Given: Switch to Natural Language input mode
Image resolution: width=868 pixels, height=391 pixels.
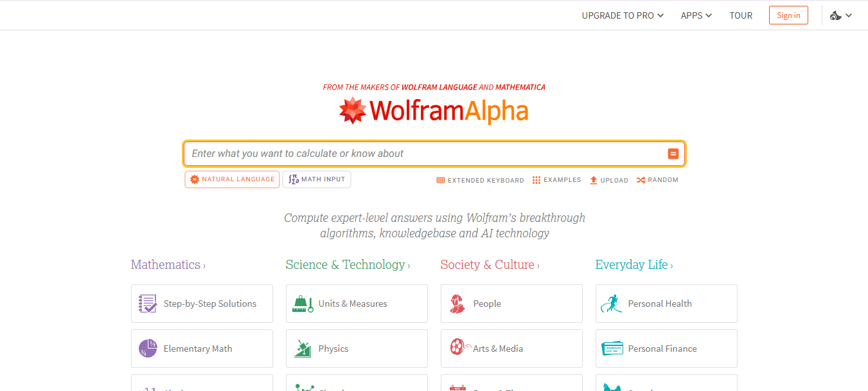Looking at the screenshot, I should 233,179.
